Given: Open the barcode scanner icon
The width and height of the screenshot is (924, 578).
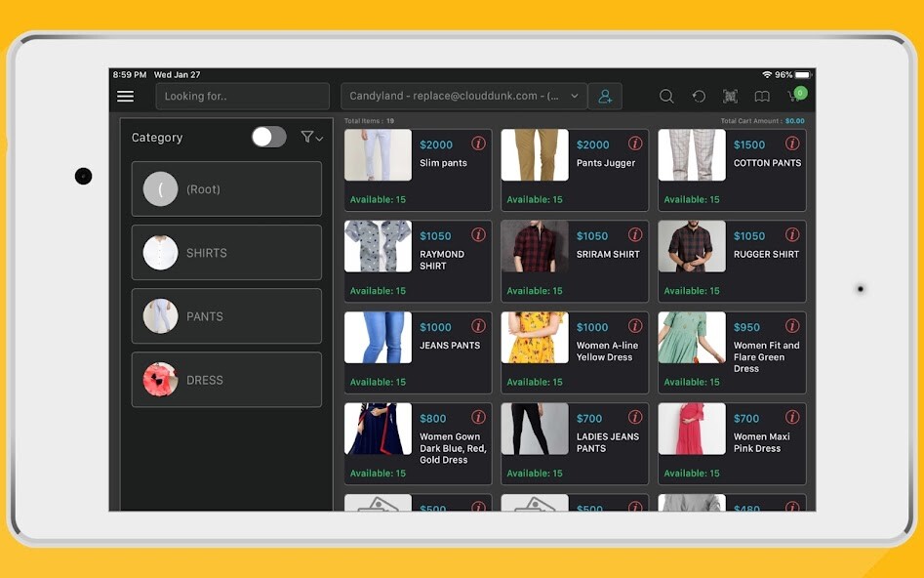Looking at the screenshot, I should point(730,96).
